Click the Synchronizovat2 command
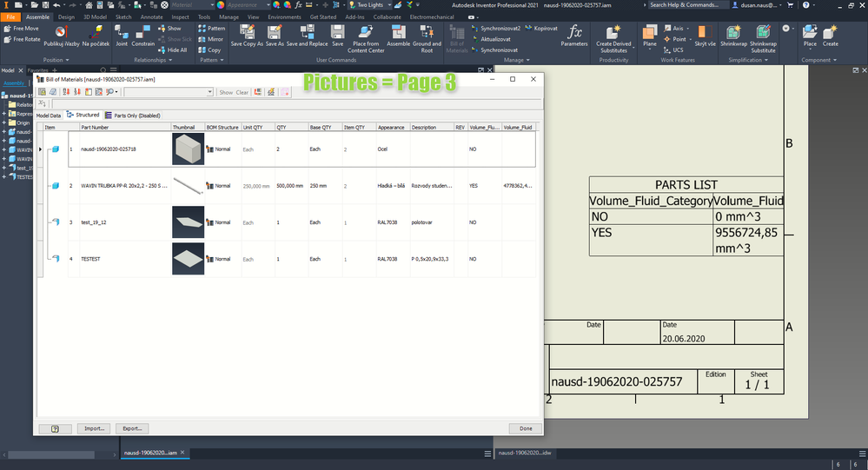 (x=496, y=28)
